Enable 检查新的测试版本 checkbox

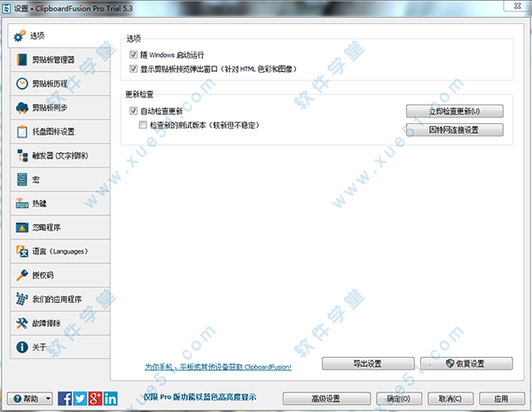[143, 125]
